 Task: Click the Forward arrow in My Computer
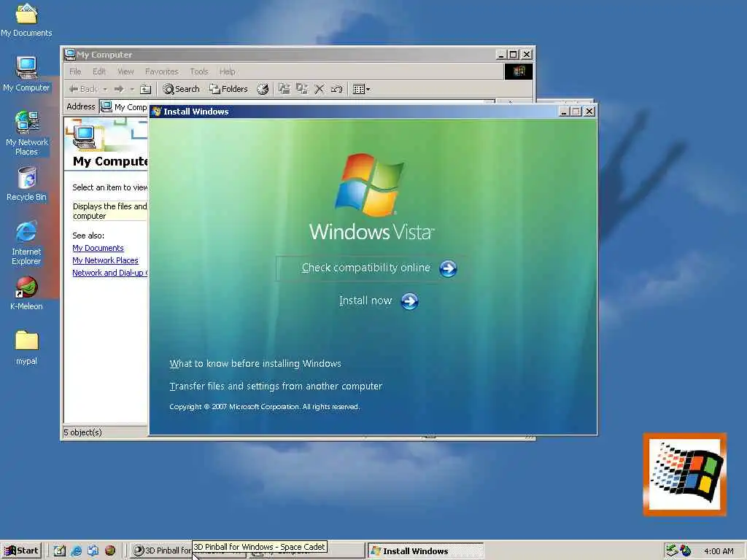[x=119, y=89]
